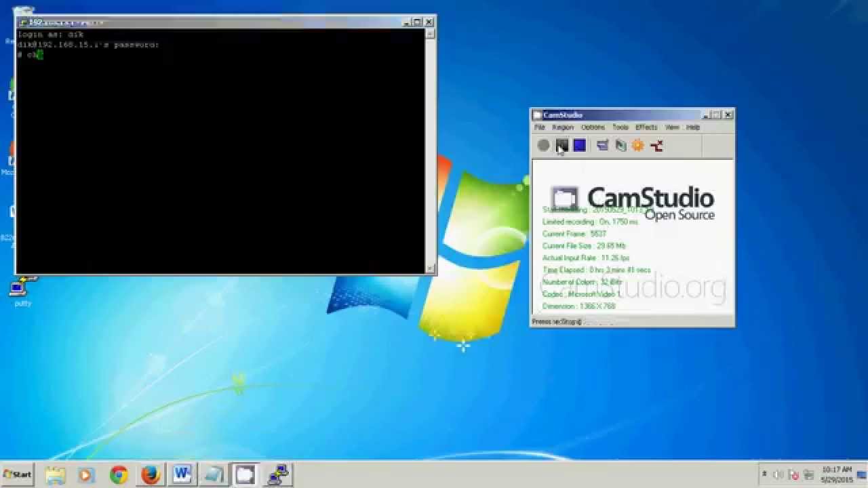Click PuTTY scrollbar up arrow
The height and width of the screenshot is (488, 868).
(429, 33)
